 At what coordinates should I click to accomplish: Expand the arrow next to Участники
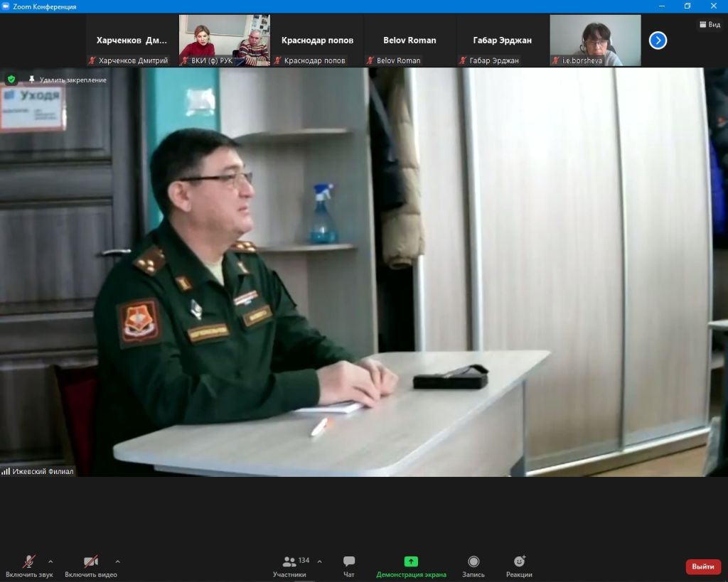(x=319, y=561)
